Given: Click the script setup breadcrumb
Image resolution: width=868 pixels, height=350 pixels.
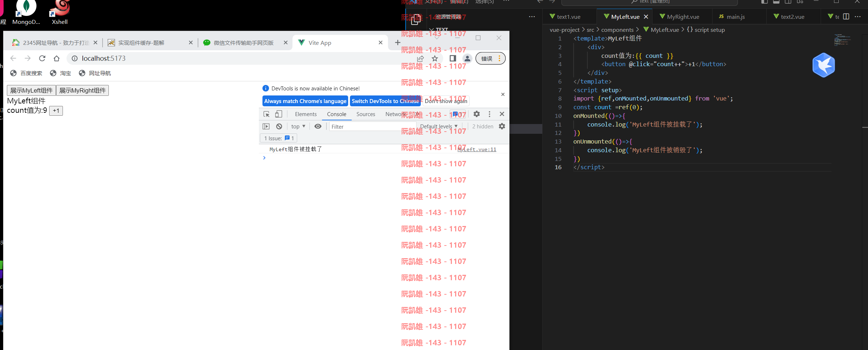Looking at the screenshot, I should (x=706, y=30).
